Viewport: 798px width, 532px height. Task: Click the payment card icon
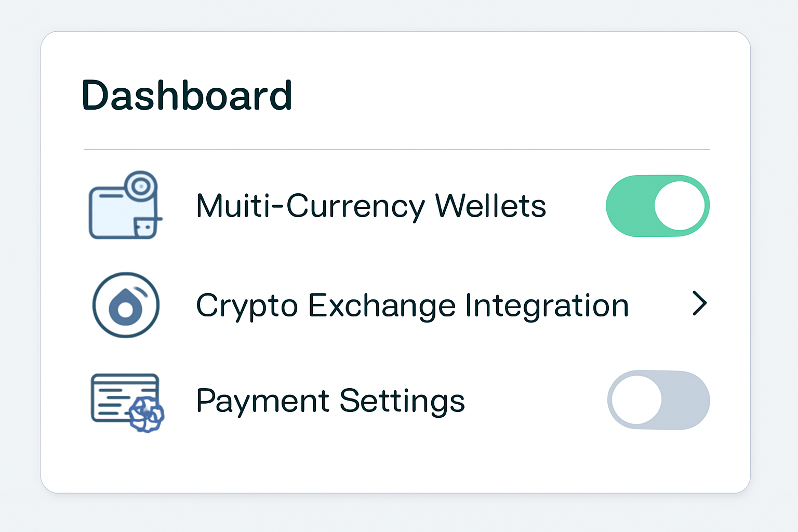pyautogui.click(x=122, y=397)
